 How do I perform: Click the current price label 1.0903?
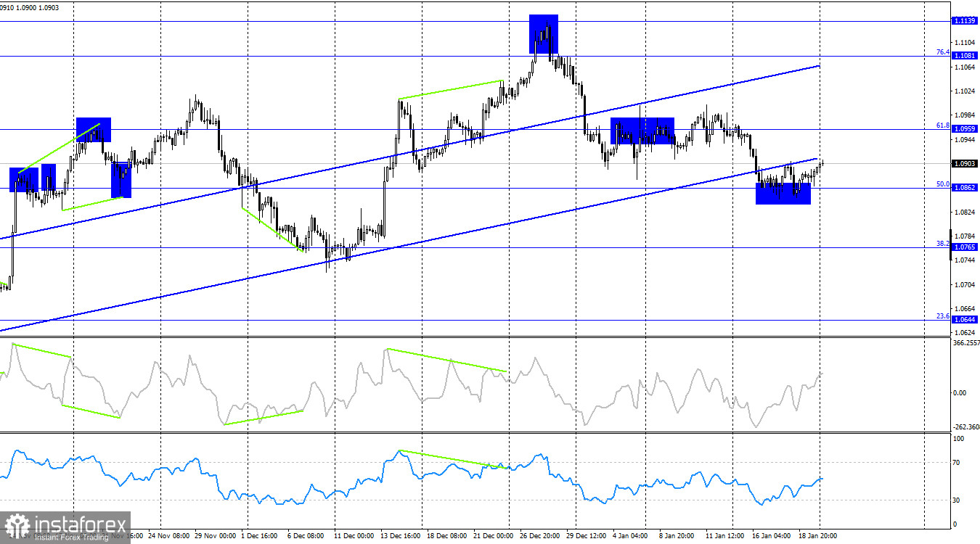[965, 164]
